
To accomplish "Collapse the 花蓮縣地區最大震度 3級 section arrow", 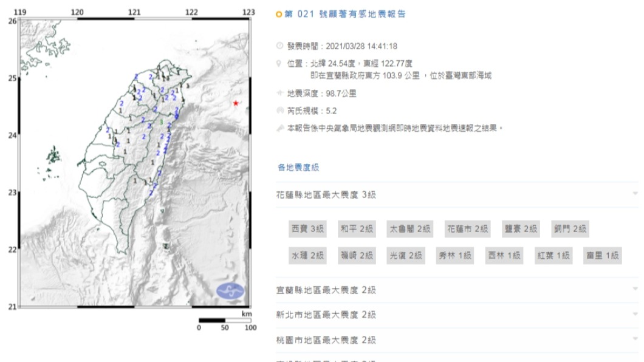I will point(635,194).
